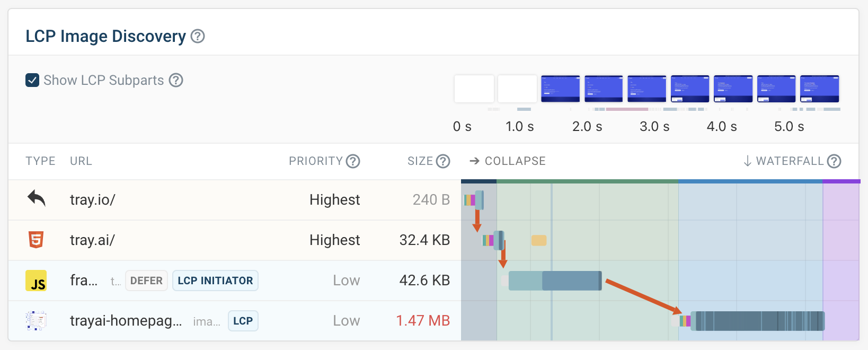Click the JS file type icon
Viewport: 868px width, 350px height.
click(x=36, y=281)
